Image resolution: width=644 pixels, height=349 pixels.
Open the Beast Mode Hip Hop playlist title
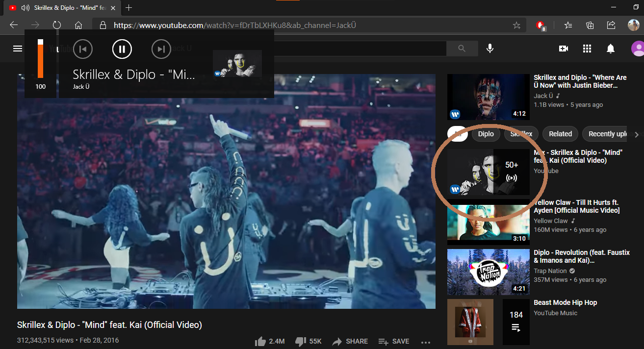coord(565,302)
